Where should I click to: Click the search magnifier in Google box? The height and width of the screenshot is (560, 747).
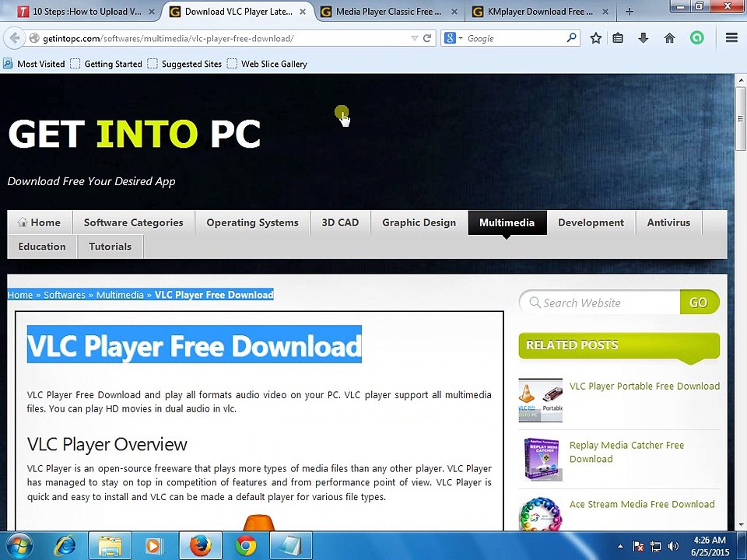572,37
